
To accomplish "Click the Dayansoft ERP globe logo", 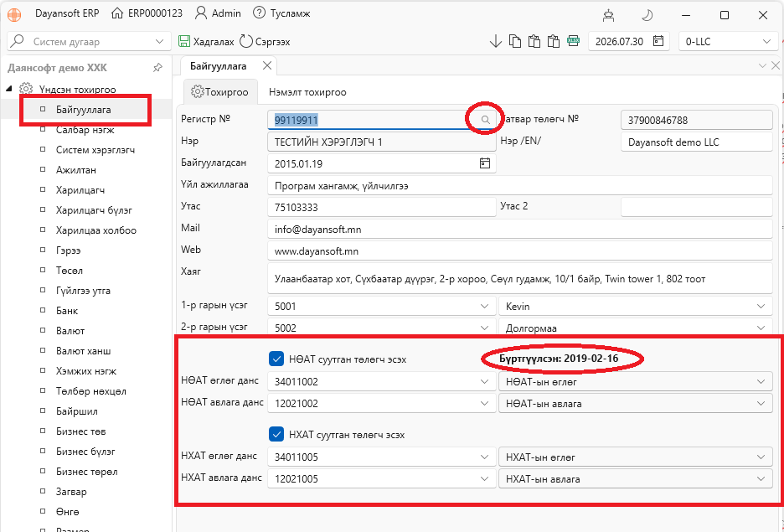I will click(x=14, y=14).
